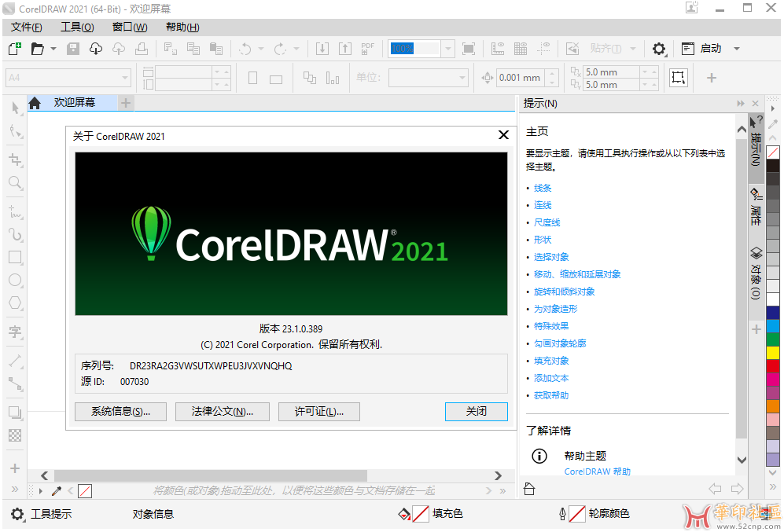Click the Import icon

322,49
